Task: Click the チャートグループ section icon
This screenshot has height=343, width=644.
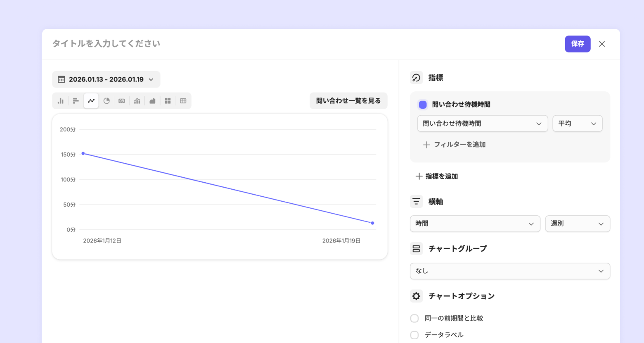Action: click(416, 249)
